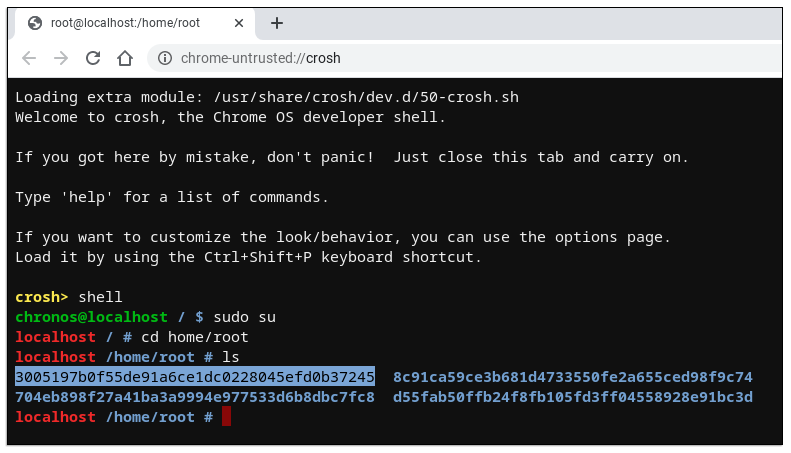
Task: Click the highlighted 3005197b0f55 directory name
Action: [195, 377]
